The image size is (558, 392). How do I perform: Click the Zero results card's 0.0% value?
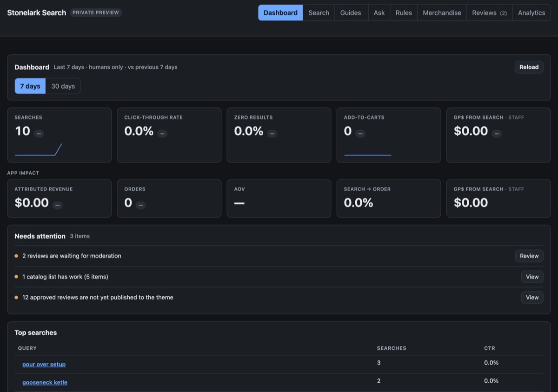click(x=248, y=131)
